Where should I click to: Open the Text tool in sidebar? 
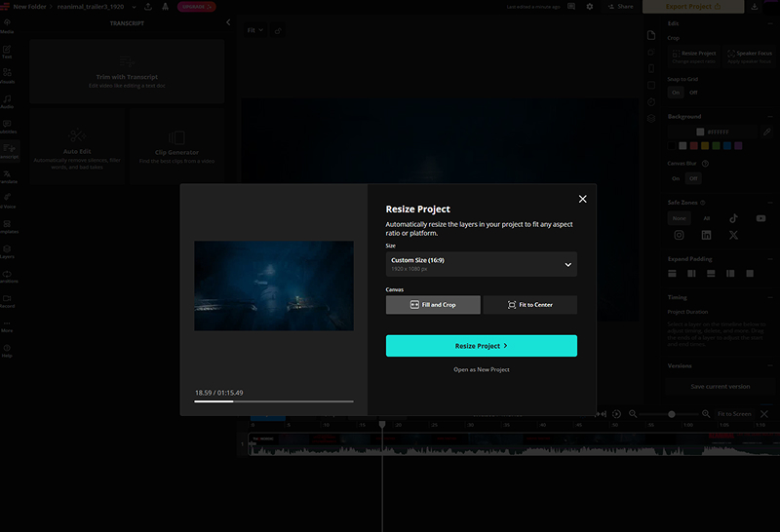tap(8, 50)
